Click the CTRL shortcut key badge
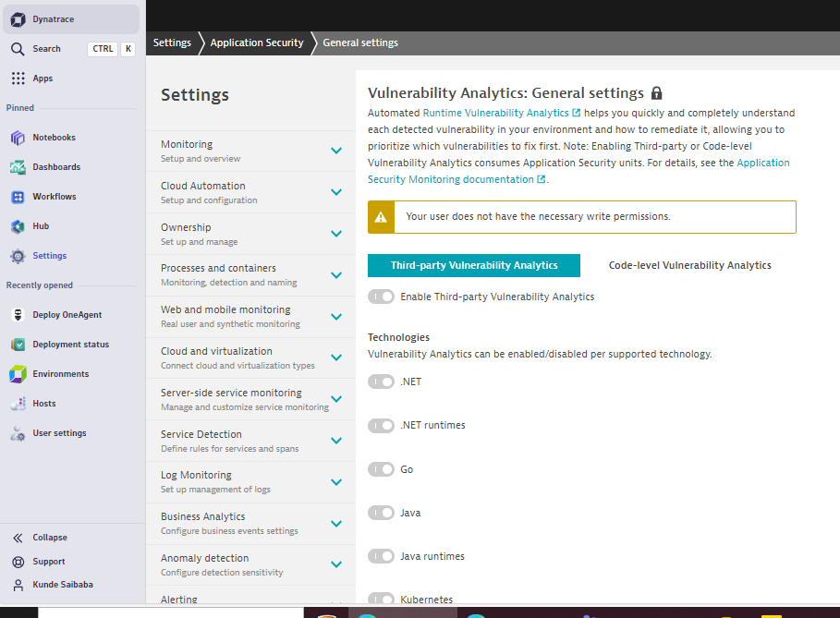The image size is (840, 618). (x=103, y=49)
